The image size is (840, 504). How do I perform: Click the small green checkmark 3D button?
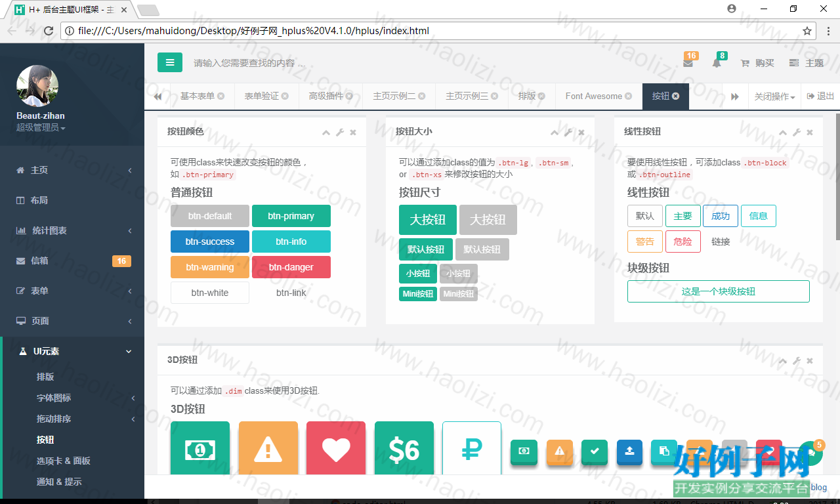(x=595, y=451)
